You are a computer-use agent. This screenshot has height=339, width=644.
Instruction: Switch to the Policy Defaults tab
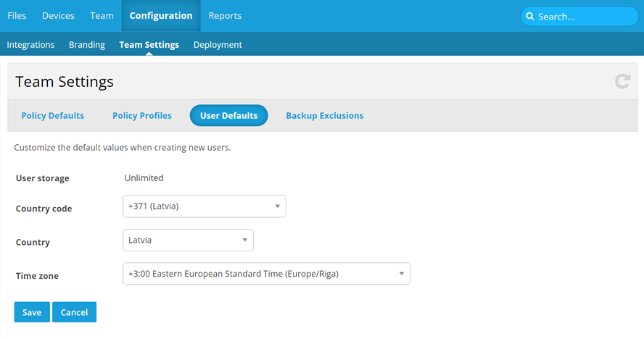click(53, 115)
